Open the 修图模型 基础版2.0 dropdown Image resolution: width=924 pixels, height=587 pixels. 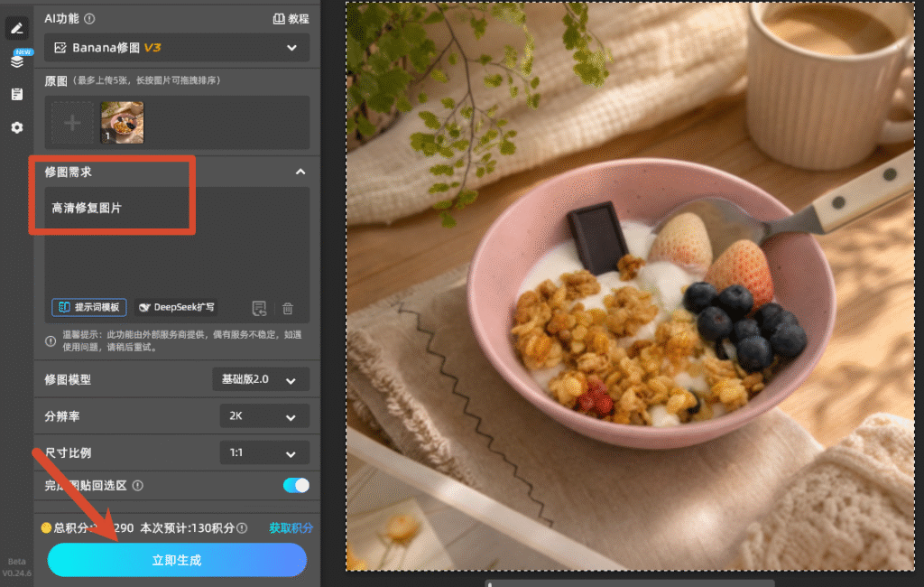coord(261,379)
